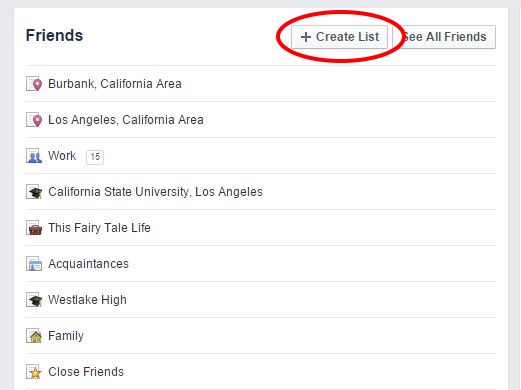Open the This Fairy Tale Life list
The height and width of the screenshot is (390, 521).
point(99,228)
